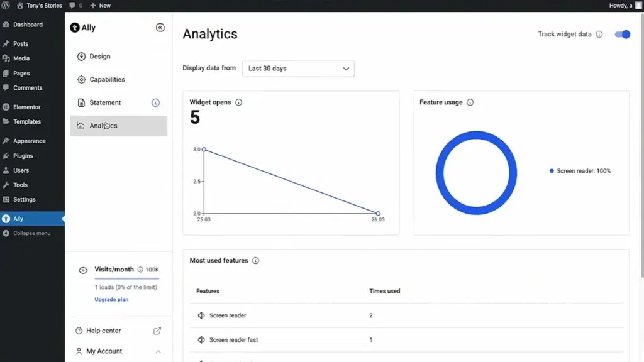The image size is (644, 362).
Task: Click info icon beside Feature usage
Action: tap(470, 102)
